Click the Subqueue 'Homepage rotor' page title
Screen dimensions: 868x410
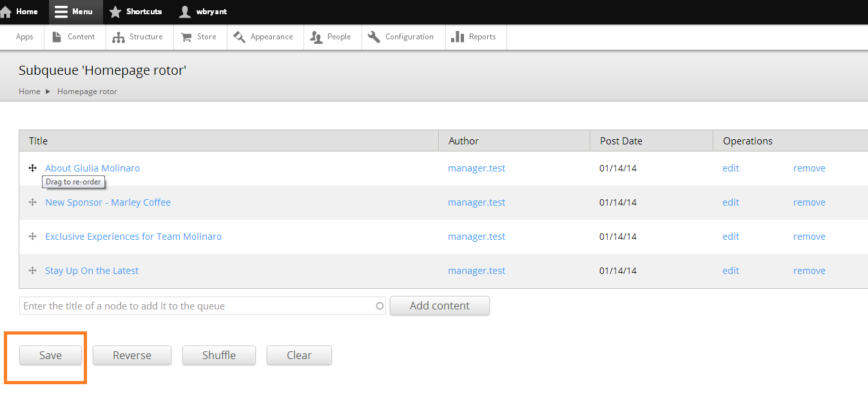tap(102, 71)
